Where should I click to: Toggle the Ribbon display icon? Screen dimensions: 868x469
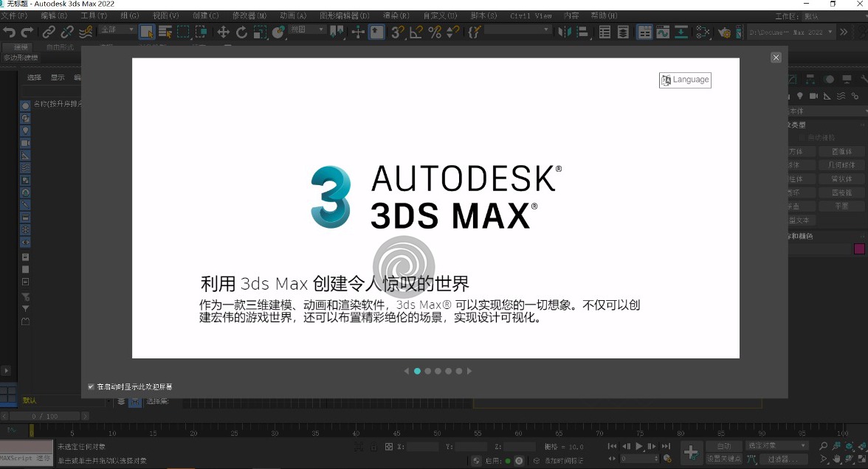pyautogui.click(x=645, y=32)
